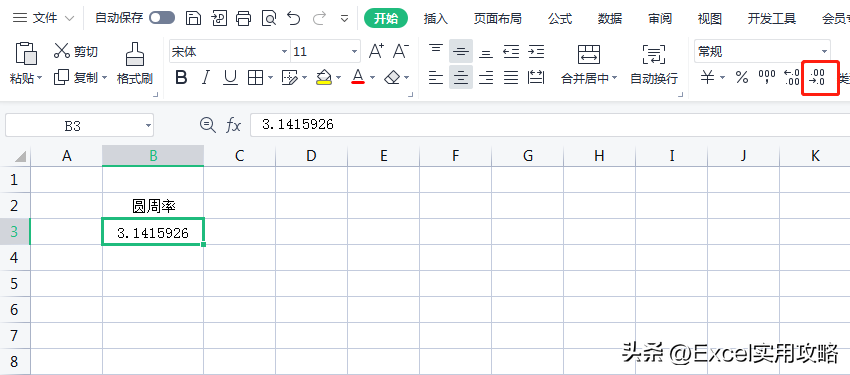Click Copy (复制) icon
This screenshot has height=375, width=850.
(x=61, y=77)
